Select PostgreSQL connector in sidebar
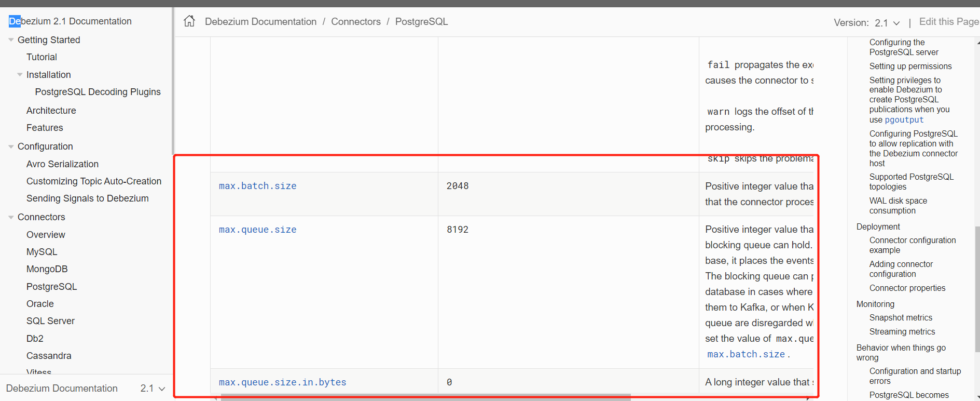The height and width of the screenshot is (401, 980). 51,287
